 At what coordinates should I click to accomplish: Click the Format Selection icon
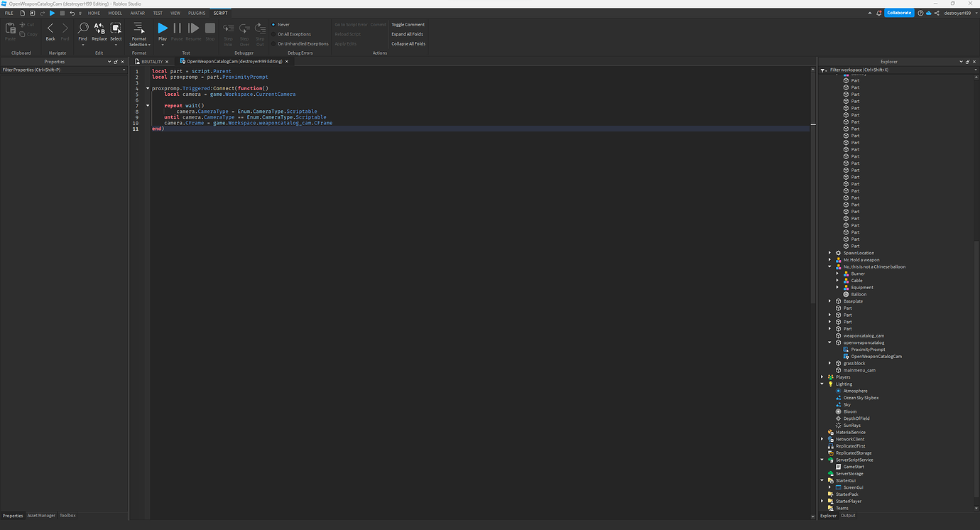pos(138,28)
